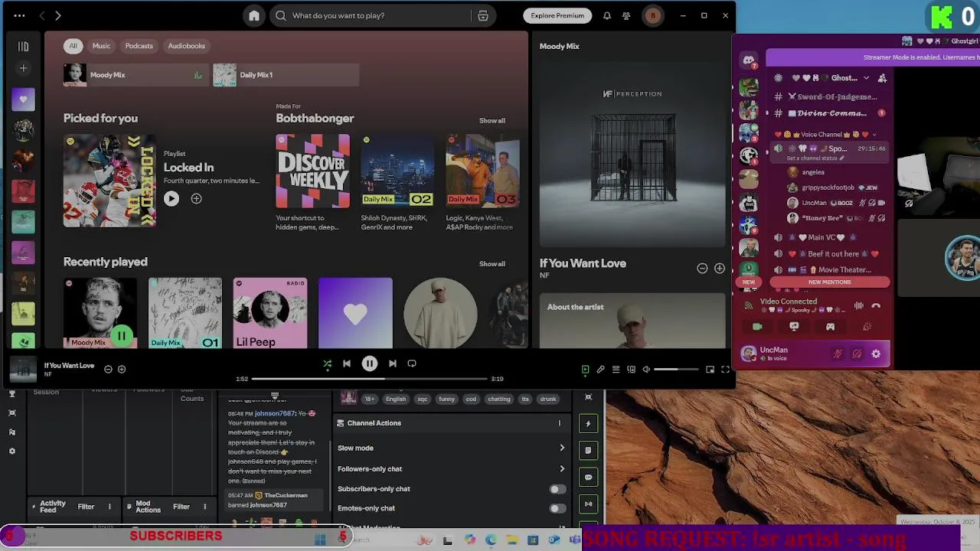The width and height of the screenshot is (980, 551).
Task: Show all Made For Bobthabonger
Action: (x=492, y=121)
